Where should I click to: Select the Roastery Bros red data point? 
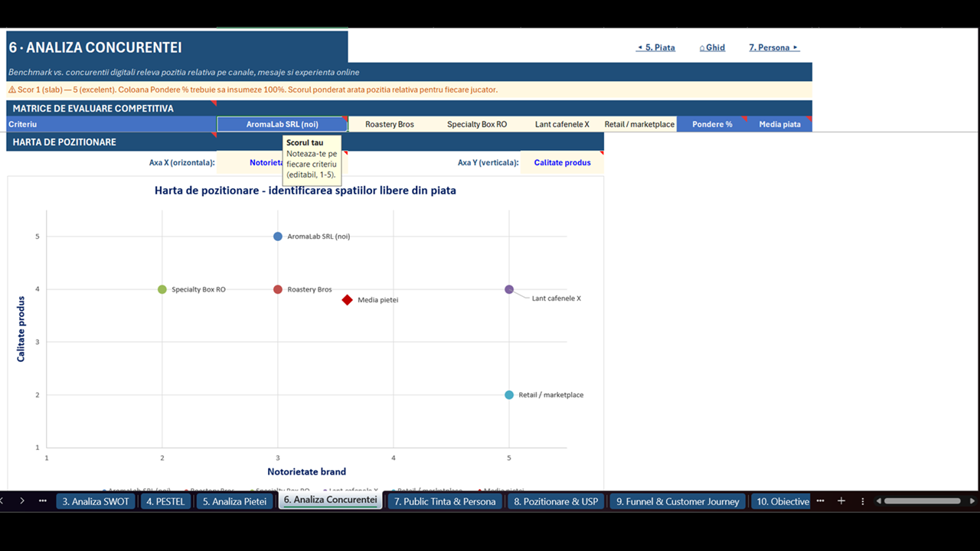coord(278,289)
